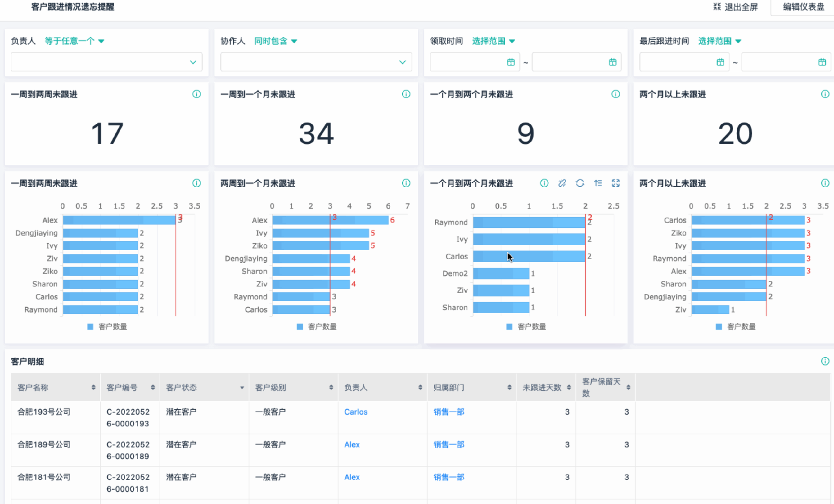Open calendar icon for 最后跟进时间 end date

[822, 62]
